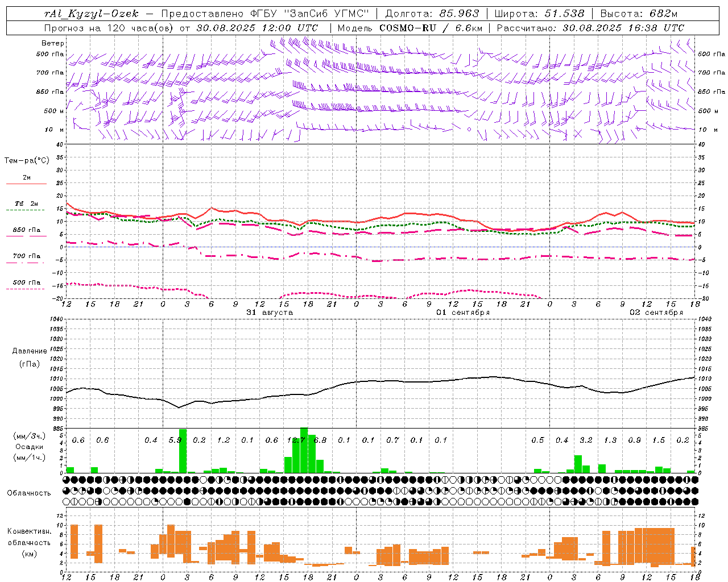
Task: Click the 5.9 precipitation total
Action: [175, 440]
